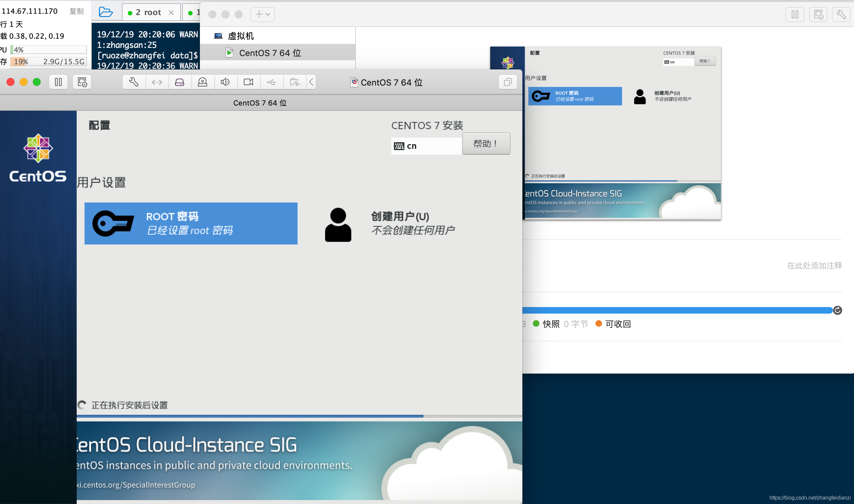This screenshot has height=504, width=854.
Task: Click the sound speaker icon
Action: pos(225,82)
